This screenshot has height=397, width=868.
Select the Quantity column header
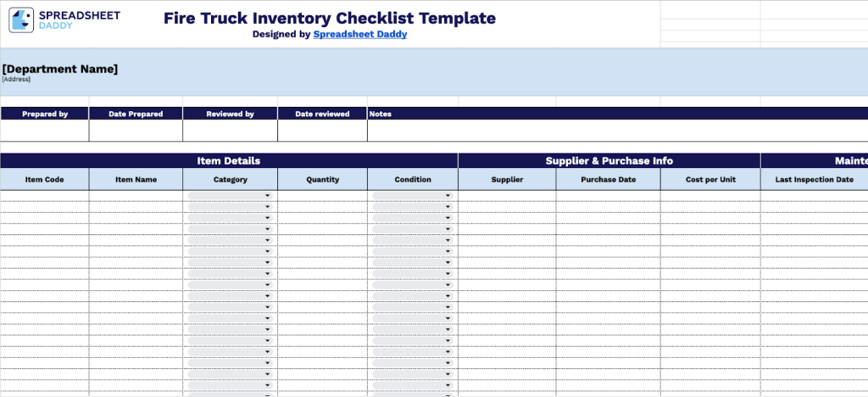coord(322,180)
